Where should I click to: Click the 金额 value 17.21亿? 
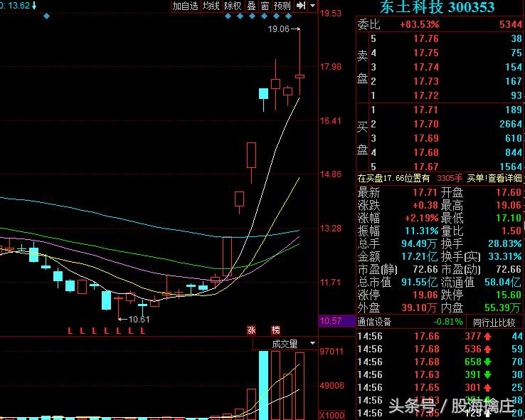419,256
